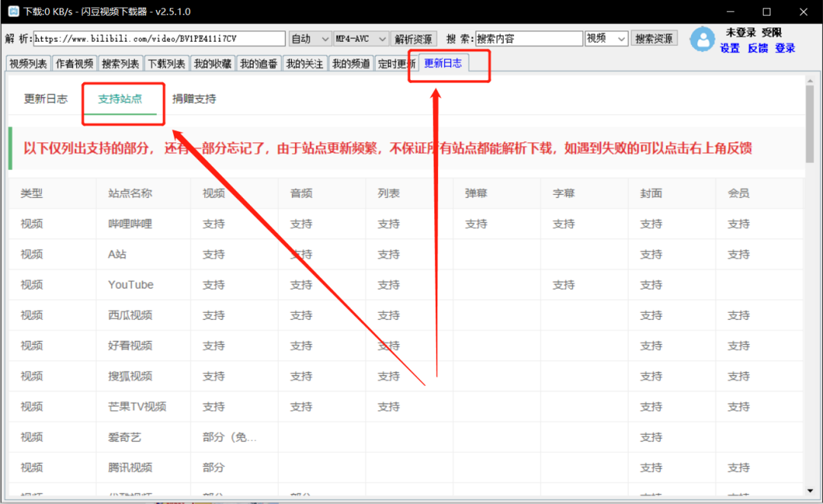Focus the 解析 URL input field
This screenshot has height=504, width=823.
(x=159, y=39)
